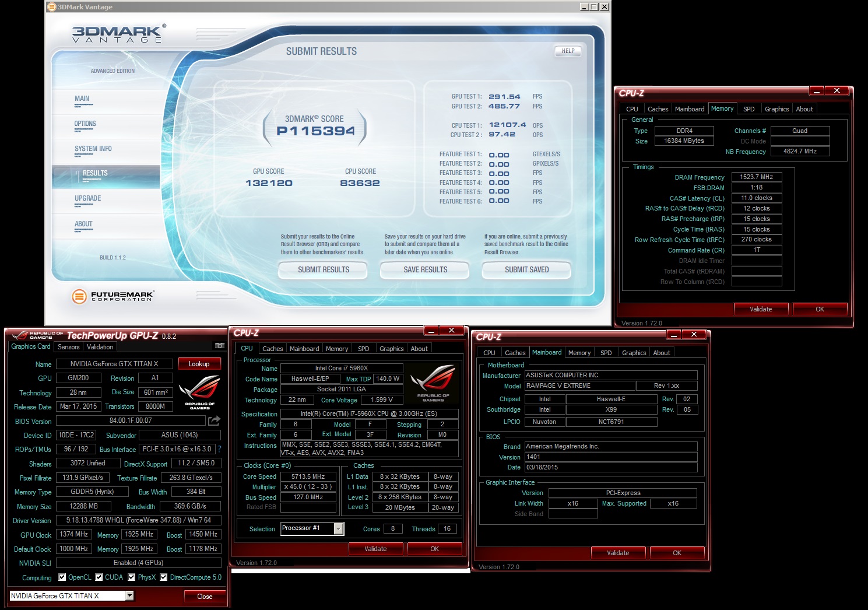Switch to Caches tab in CPU-Z CPU window
This screenshot has width=868, height=610.
coord(273,349)
